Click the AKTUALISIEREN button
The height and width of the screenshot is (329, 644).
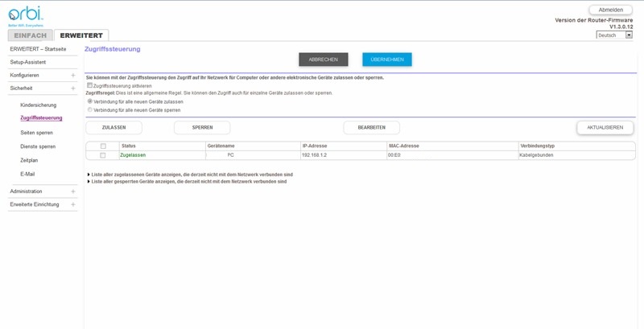tap(605, 128)
